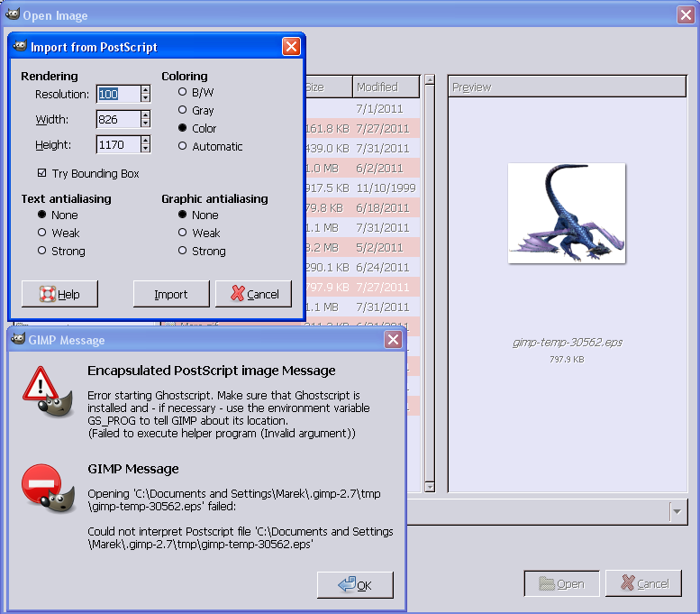Select the 161.8 KB file row
Image resolution: width=700 pixels, height=614 pixels.
coord(362,129)
